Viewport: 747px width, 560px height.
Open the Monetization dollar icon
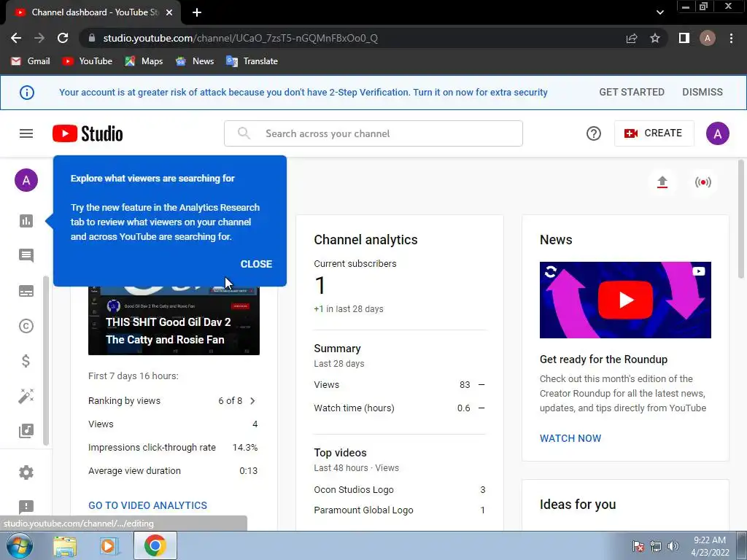[26, 361]
